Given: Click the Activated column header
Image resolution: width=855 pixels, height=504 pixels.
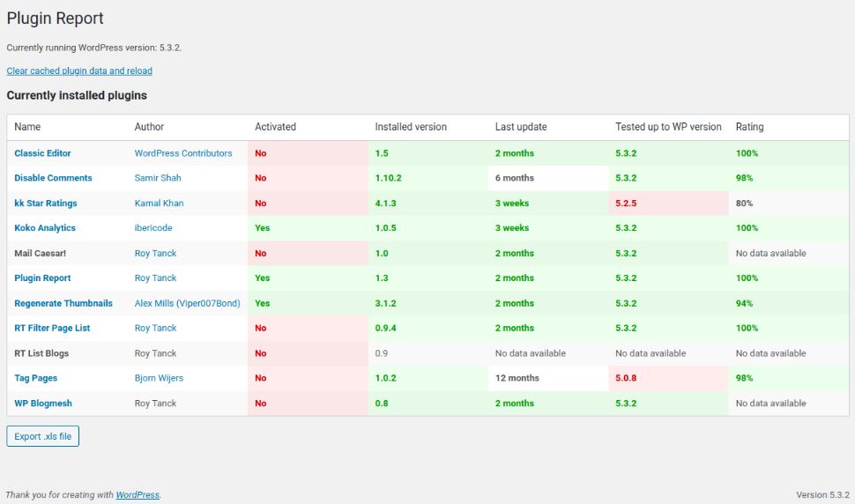Looking at the screenshot, I should [275, 127].
